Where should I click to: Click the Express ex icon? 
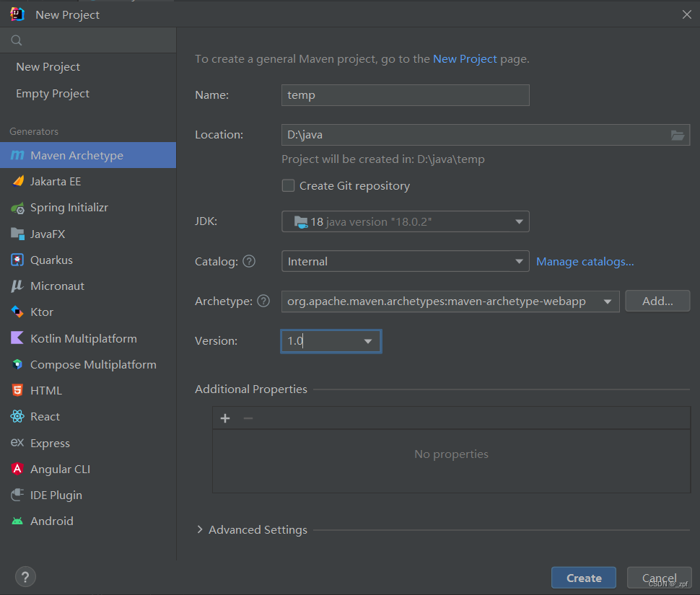[17, 442]
